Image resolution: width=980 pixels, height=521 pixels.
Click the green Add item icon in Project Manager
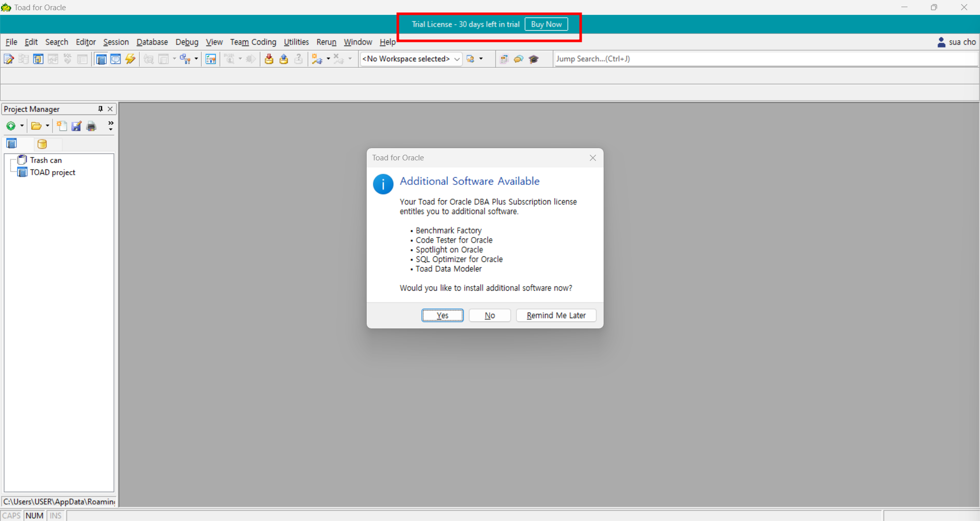11,126
